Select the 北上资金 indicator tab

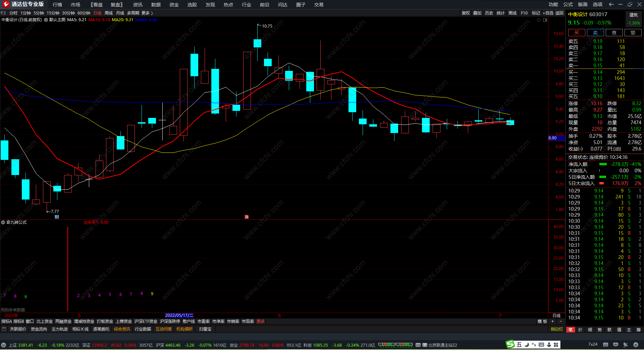point(45,321)
